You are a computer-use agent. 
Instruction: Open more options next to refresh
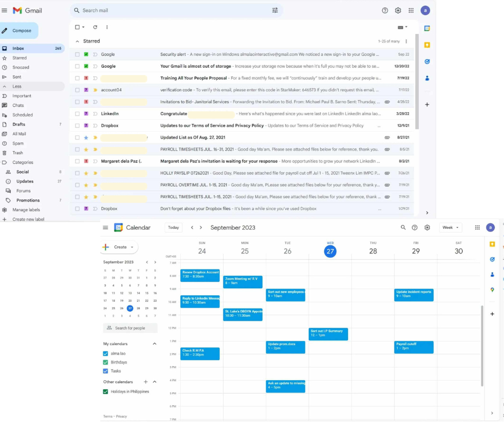point(107,27)
